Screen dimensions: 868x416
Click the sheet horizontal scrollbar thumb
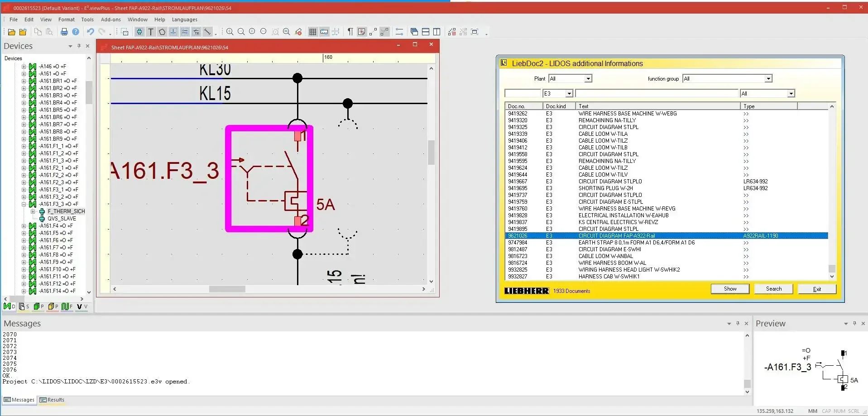pos(227,289)
